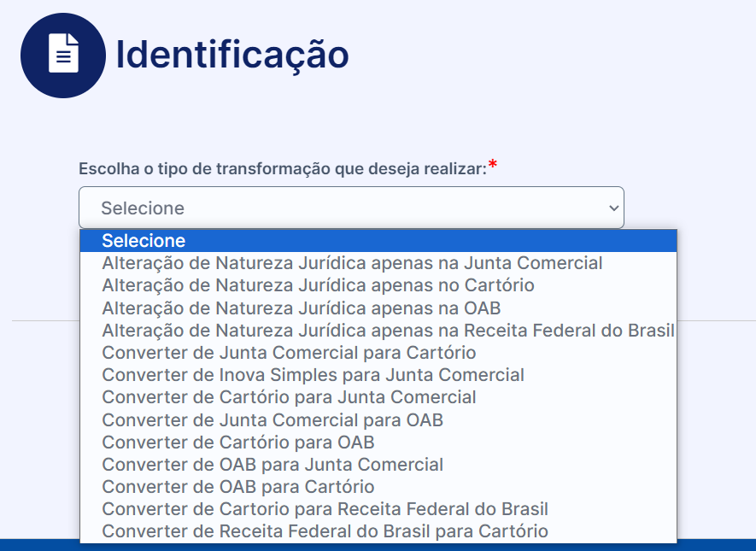Viewport: 756px width, 551px height.
Task: Click the Selecione combo box field
Action: tap(351, 208)
